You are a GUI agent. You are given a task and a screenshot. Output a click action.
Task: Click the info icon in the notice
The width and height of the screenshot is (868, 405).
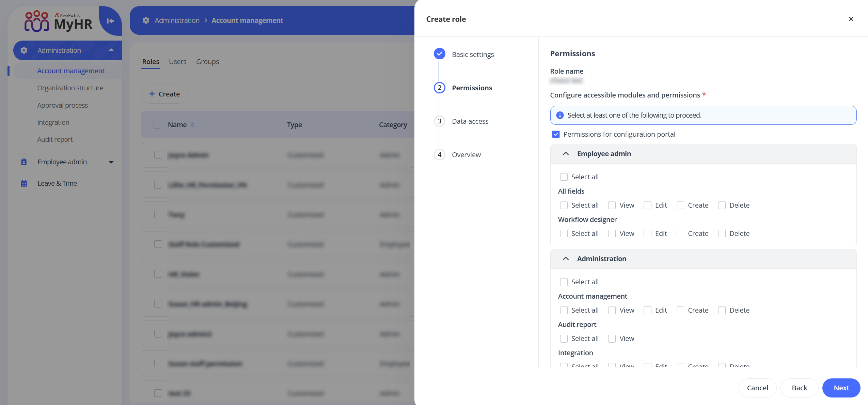(560, 115)
